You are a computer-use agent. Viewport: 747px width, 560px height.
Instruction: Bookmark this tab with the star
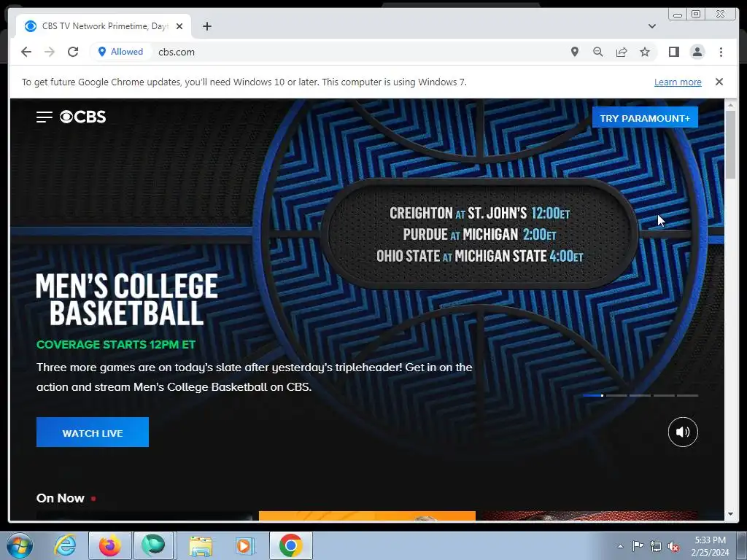[x=645, y=52]
